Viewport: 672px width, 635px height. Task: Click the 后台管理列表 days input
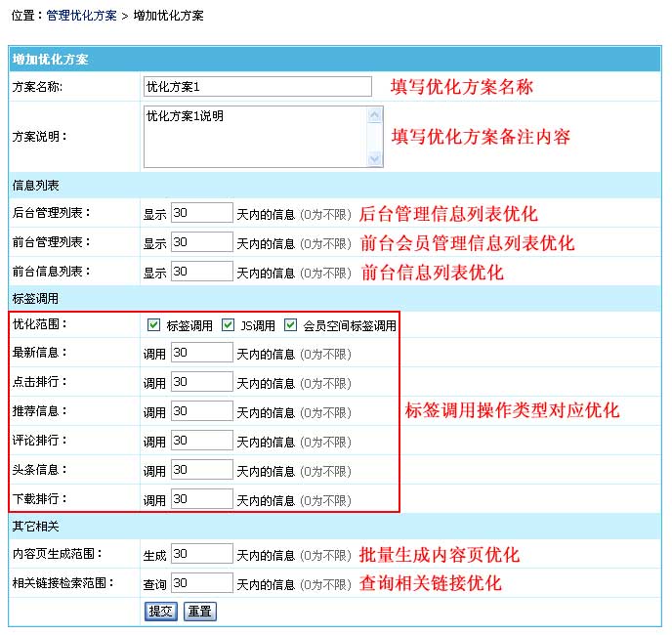click(201, 214)
